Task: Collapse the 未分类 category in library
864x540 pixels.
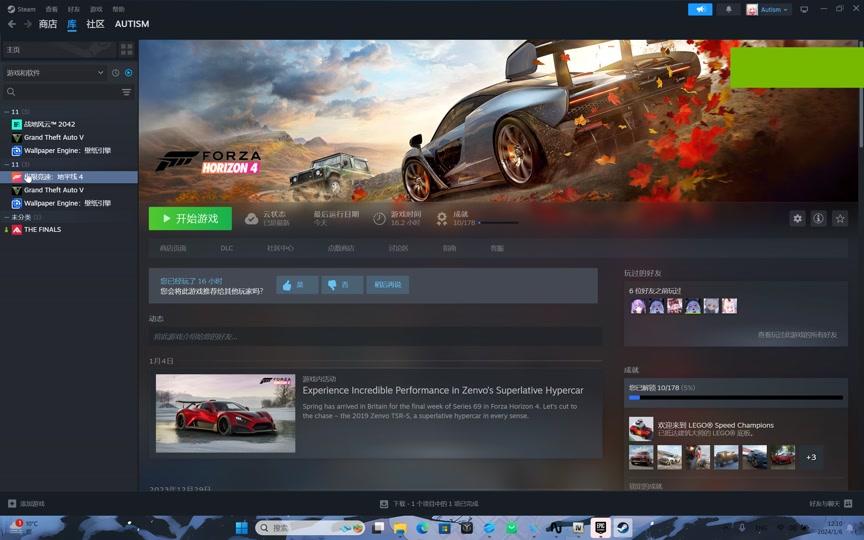Action: pos(7,217)
